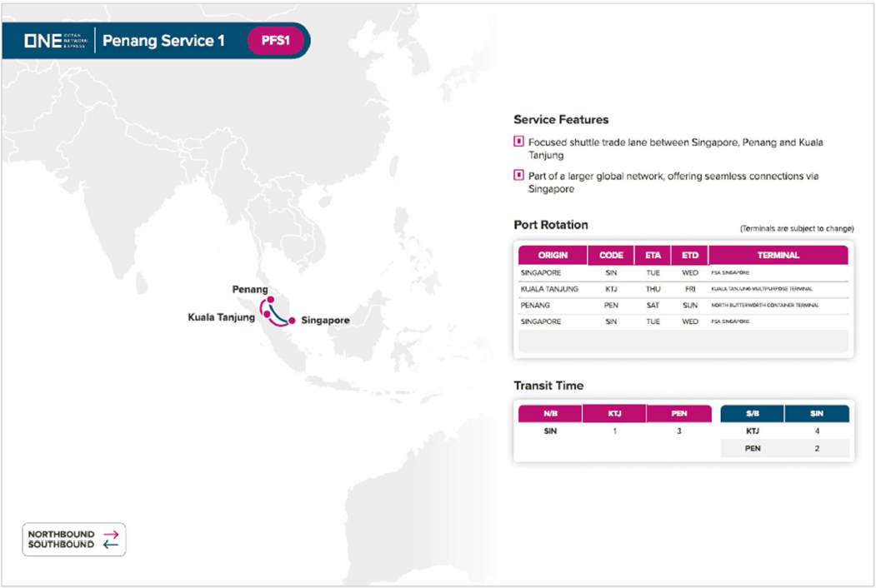876x588 pixels.
Task: Click the Penang Service 1 title
Action: [163, 41]
